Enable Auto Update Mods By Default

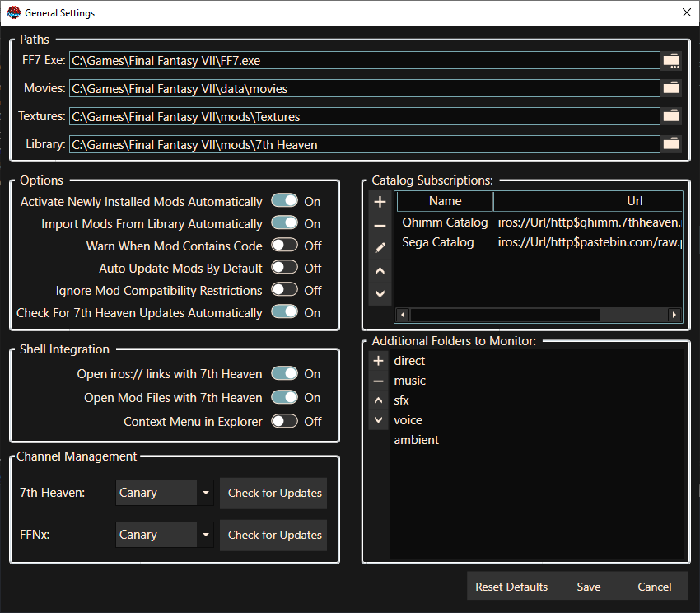point(284,268)
